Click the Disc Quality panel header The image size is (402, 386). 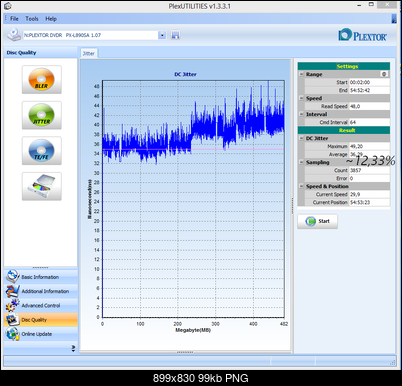tap(40, 52)
